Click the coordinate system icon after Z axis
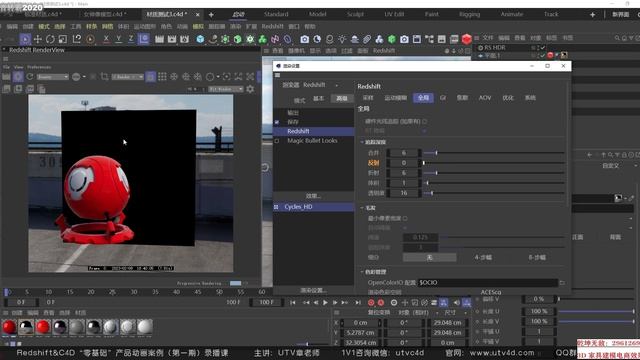This screenshot has height=360, width=640. (x=144, y=39)
